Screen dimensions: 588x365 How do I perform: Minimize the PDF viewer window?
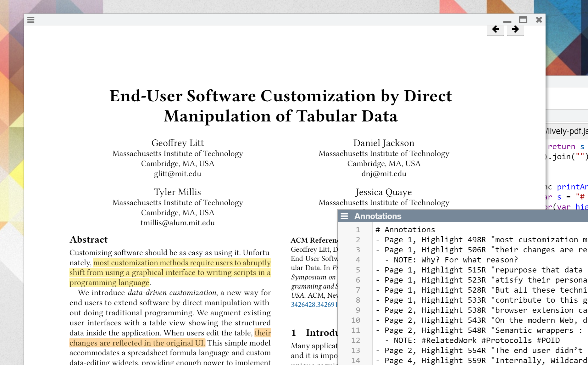click(507, 21)
